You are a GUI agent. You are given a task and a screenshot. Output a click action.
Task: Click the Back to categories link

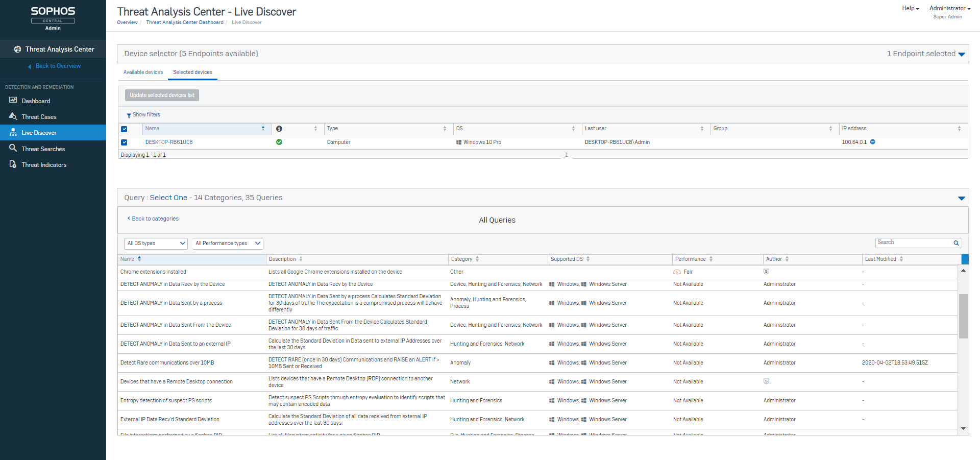coord(155,219)
